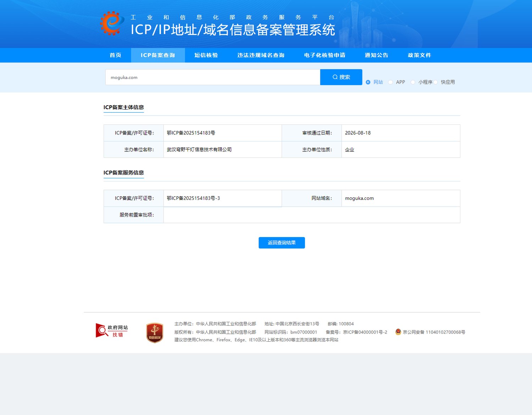Image resolution: width=532 pixels, height=415 pixels.
Task: Focus the moguka.com search input field
Action: point(213,77)
